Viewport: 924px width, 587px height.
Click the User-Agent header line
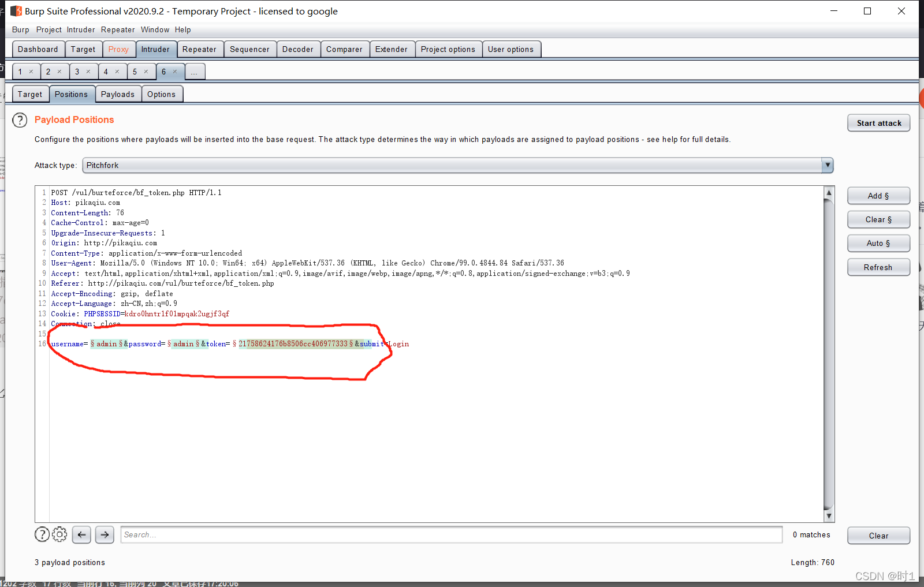(x=308, y=263)
